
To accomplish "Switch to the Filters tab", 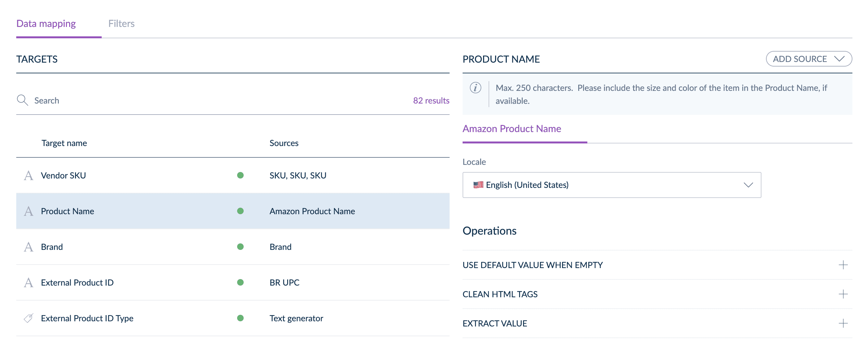I will click(121, 24).
